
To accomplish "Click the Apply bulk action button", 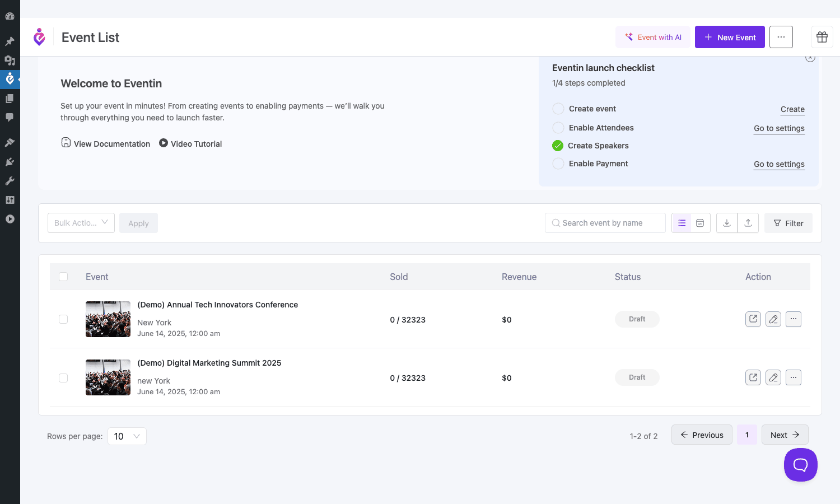I will [138, 223].
